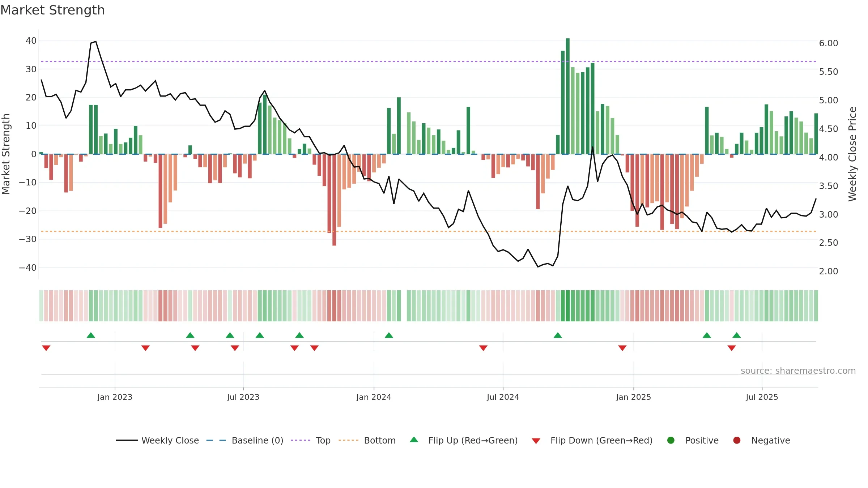Click the 2.00 price axis label
The height and width of the screenshot is (488, 868).
click(x=829, y=271)
